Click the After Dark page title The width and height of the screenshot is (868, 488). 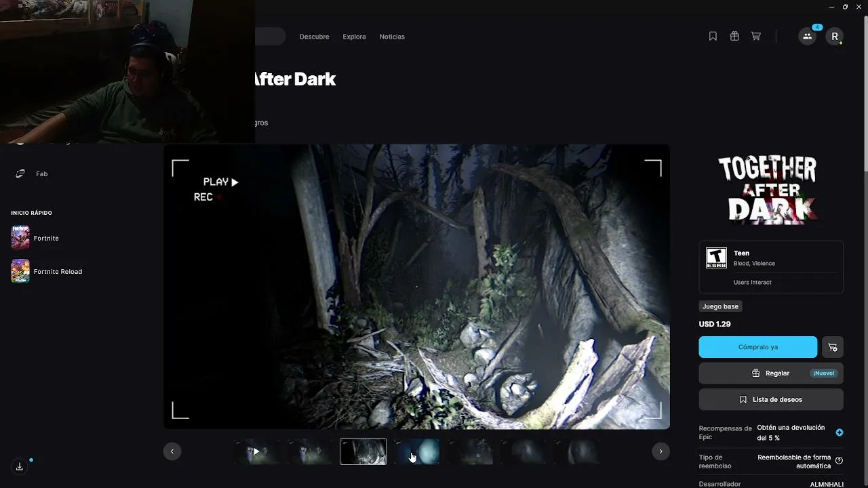294,79
